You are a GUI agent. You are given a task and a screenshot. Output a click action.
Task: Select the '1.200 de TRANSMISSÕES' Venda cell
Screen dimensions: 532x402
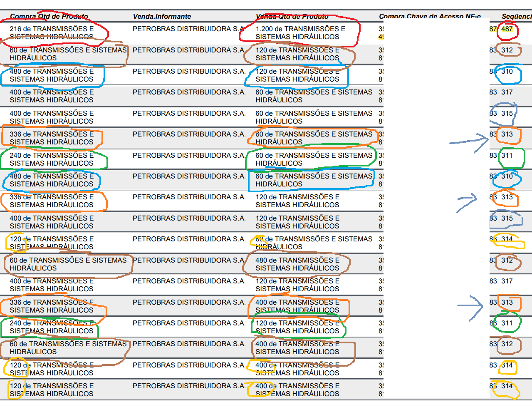(x=300, y=33)
